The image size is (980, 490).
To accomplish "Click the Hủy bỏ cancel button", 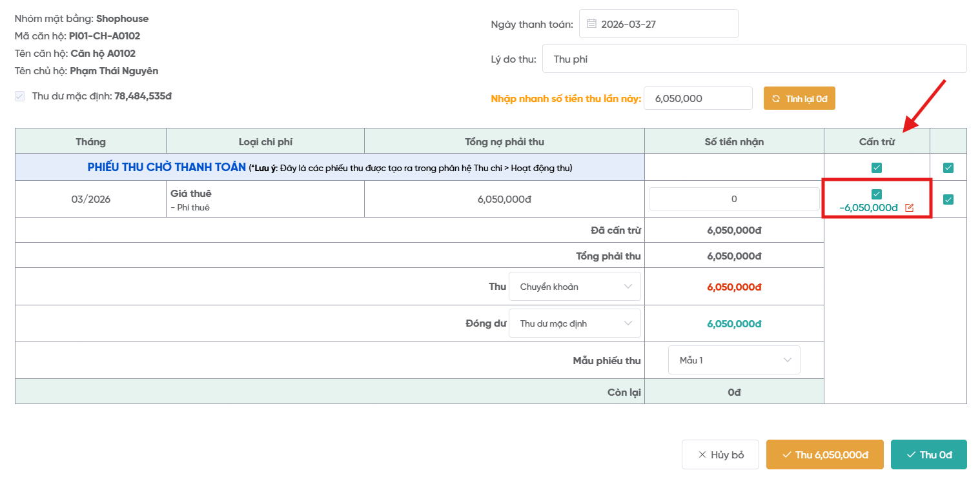I will [720, 454].
